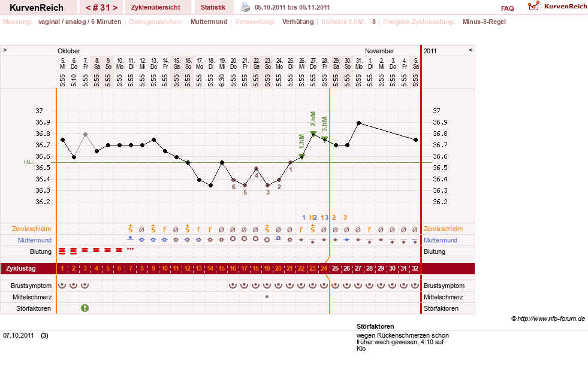The image size is (588, 367).
Task: Click the Zervixschleim ø symbol on cycle day 8
Action: [x=141, y=229]
